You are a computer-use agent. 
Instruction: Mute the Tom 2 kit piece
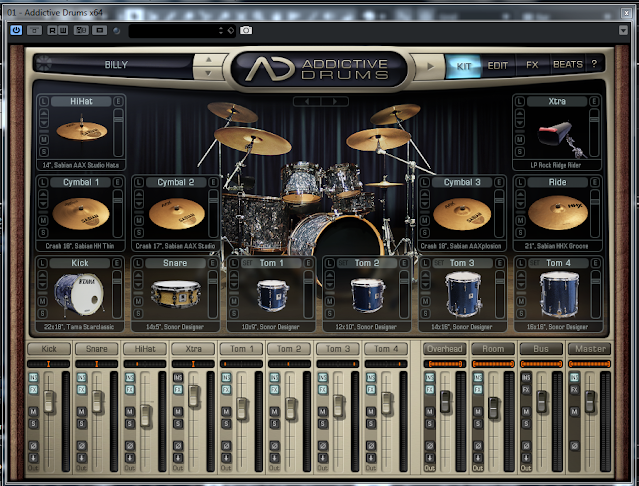tap(330, 301)
